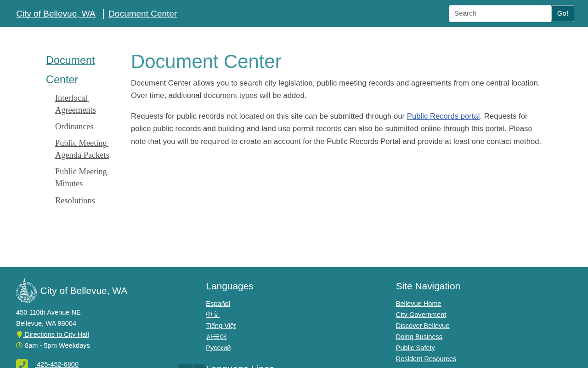The height and width of the screenshot is (368, 588).
Task: Click the 8am - 5pm Weekdays hours text
Action: pos(57,345)
